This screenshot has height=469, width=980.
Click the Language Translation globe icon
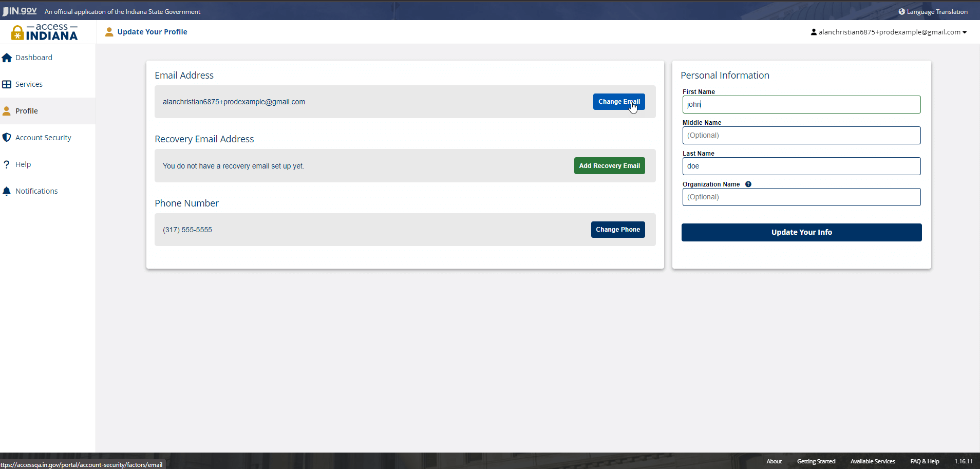901,12
